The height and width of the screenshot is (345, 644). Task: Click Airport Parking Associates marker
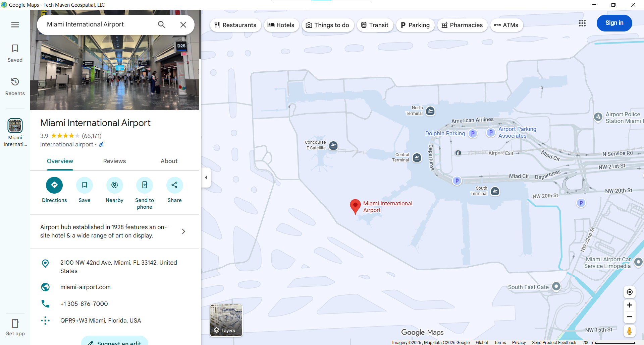point(491,133)
